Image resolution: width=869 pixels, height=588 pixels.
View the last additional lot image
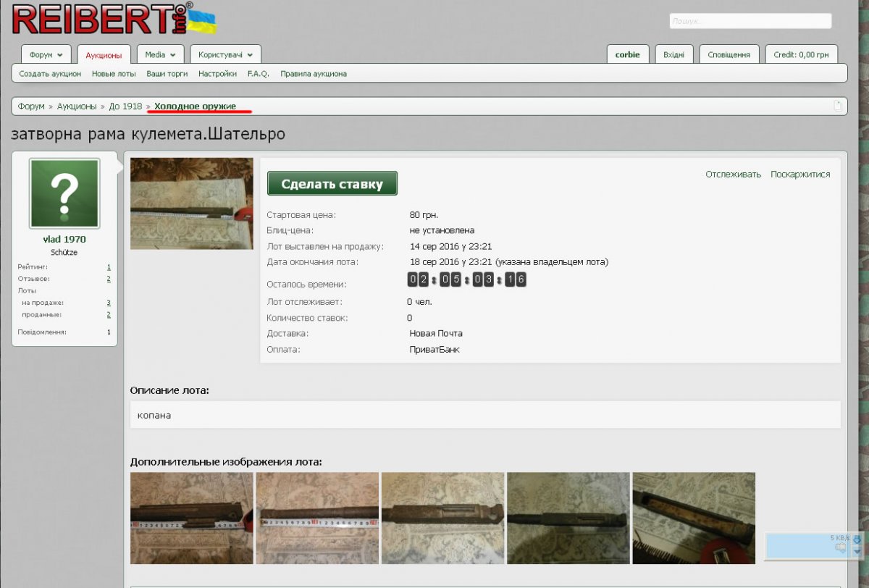coord(693,518)
